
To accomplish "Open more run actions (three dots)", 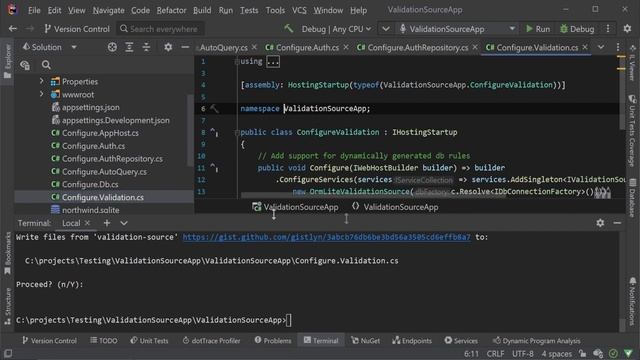I will (x=608, y=29).
